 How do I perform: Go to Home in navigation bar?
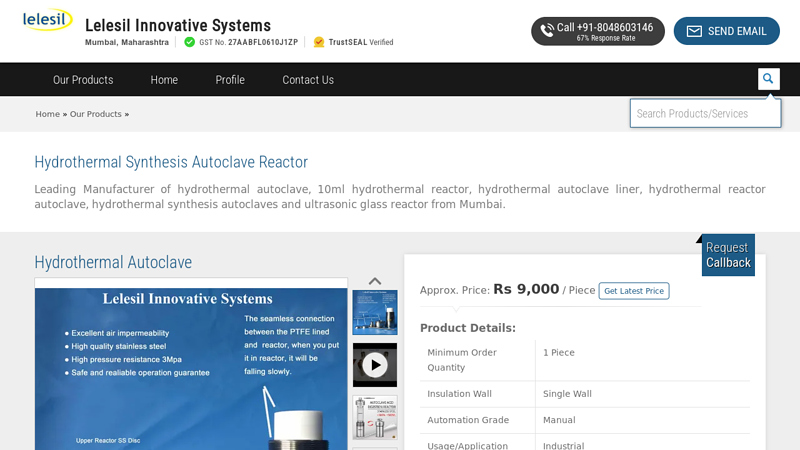pyautogui.click(x=164, y=80)
